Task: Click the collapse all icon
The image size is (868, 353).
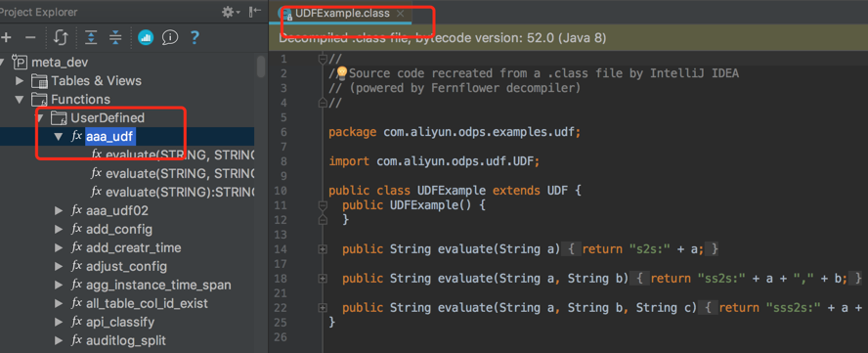Action: (x=115, y=38)
